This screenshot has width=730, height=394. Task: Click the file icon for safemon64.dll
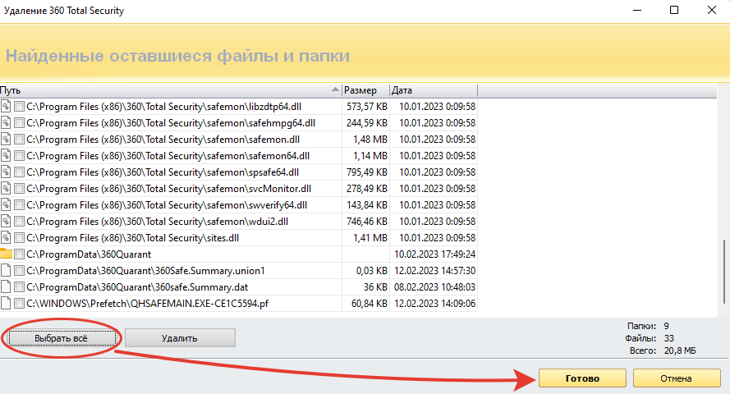[6, 156]
